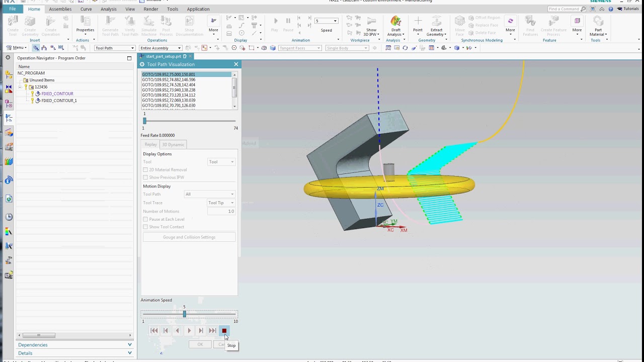The image size is (644, 362).
Task: Click the red Stop playback button
Action: [x=224, y=330]
